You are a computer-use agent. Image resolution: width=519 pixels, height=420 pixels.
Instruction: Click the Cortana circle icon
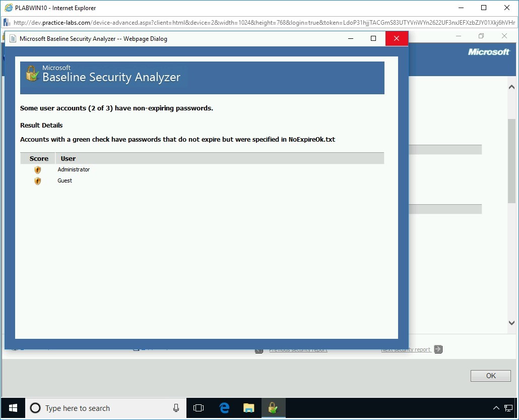35,408
